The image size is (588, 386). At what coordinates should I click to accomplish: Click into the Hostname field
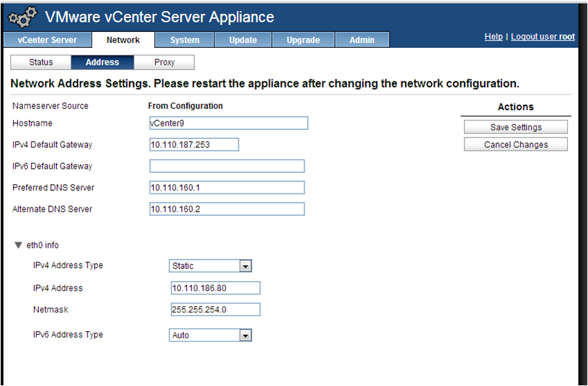point(229,123)
